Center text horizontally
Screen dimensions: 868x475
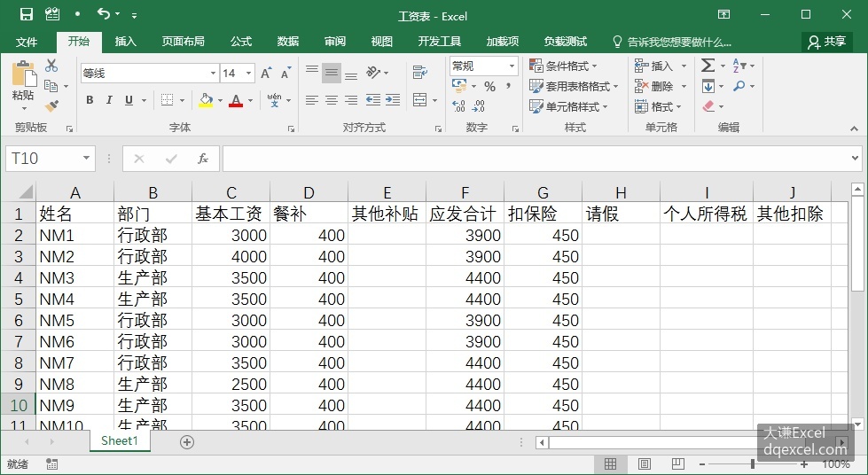331,99
